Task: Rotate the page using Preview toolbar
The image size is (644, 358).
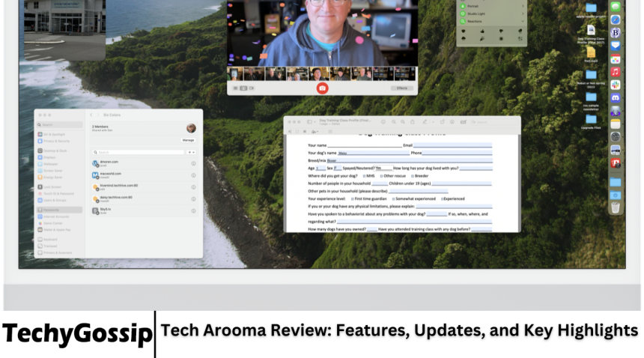Action: (443, 122)
